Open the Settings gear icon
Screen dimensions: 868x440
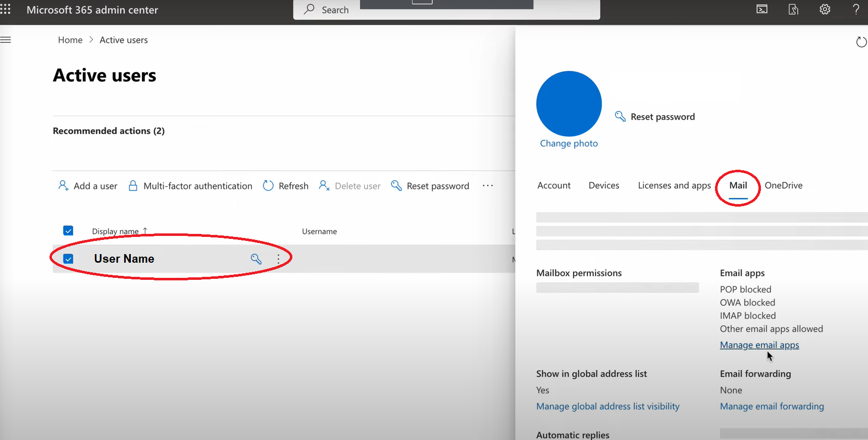(825, 9)
